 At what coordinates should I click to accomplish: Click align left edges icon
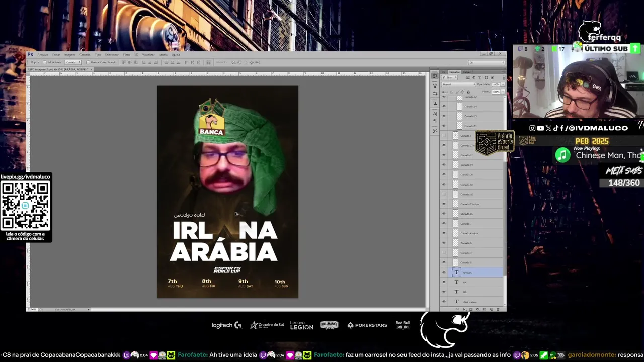(x=143, y=62)
